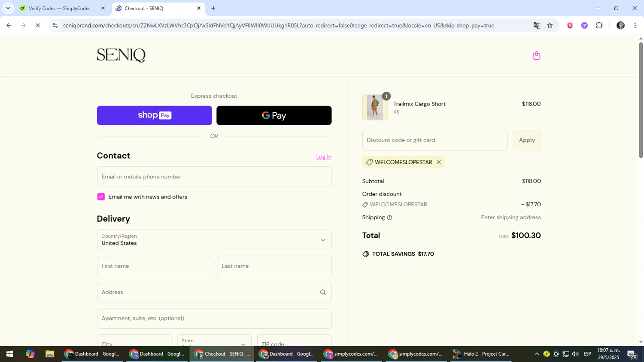Open Halo 2 - Project Cartographer taskbar item
This screenshot has height=362, width=644.
pyautogui.click(x=481, y=354)
